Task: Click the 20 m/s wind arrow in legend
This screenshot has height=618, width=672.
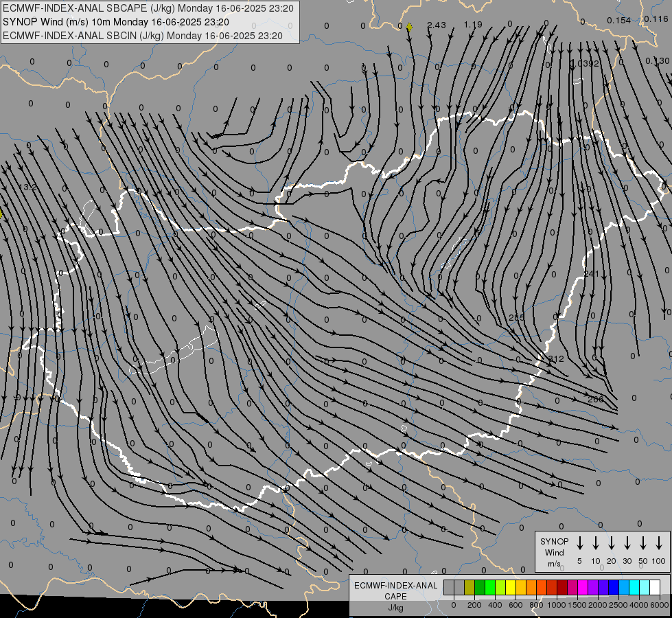Action: click(612, 543)
